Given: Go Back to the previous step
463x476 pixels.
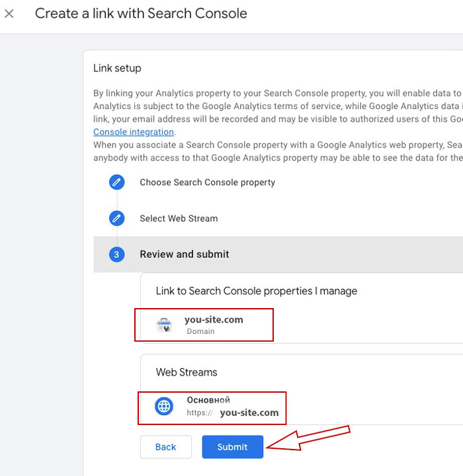Looking at the screenshot, I should 166,447.
